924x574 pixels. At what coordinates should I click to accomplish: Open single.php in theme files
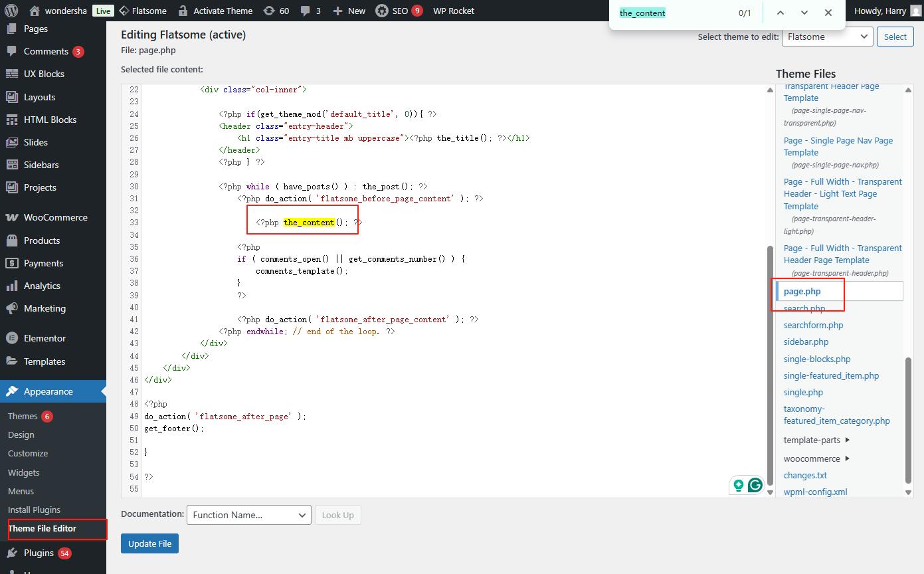[803, 392]
